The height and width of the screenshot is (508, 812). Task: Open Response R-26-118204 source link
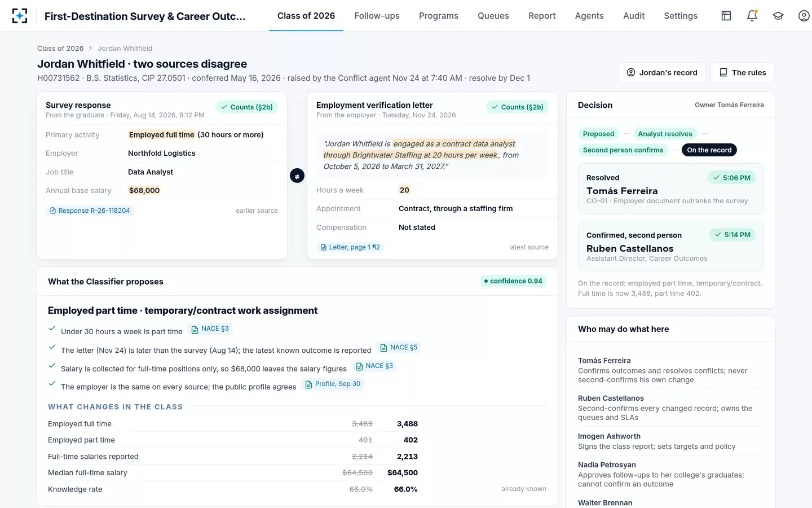tap(90, 211)
